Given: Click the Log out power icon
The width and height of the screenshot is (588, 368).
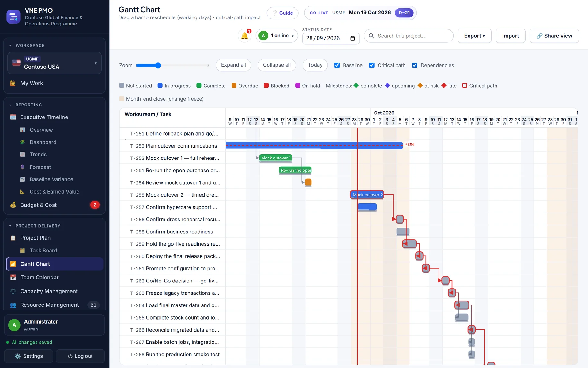Looking at the screenshot, I should pyautogui.click(x=70, y=356).
